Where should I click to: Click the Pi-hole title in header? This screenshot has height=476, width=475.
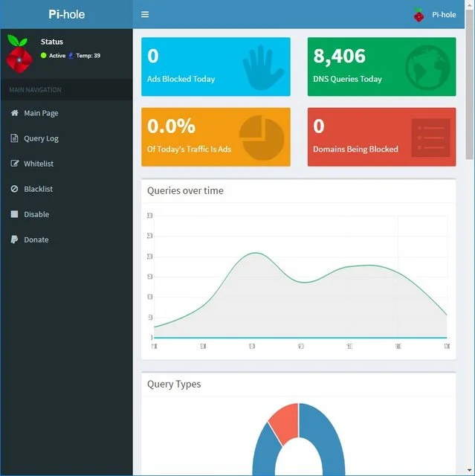tap(67, 14)
